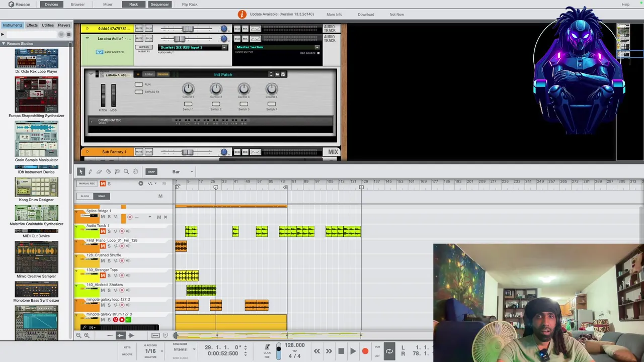Zoom in horizontally in the sequencer
Viewport: 644px width, 362px height.
pyautogui.click(x=87, y=335)
